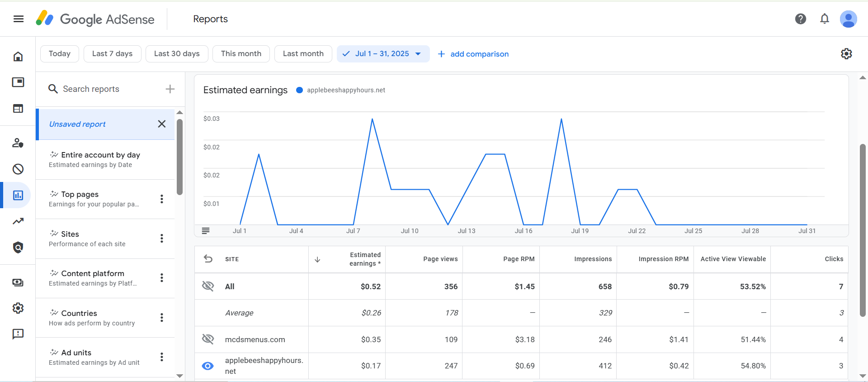Open Ad units three-dot options

pos(162,357)
